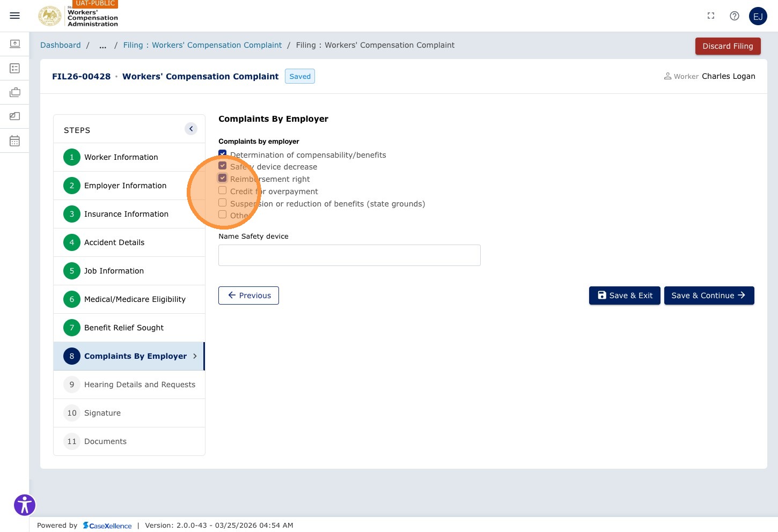Click the Version 2.0.0-43 footer text
Screen dimensions: 778x532
click(x=219, y=526)
